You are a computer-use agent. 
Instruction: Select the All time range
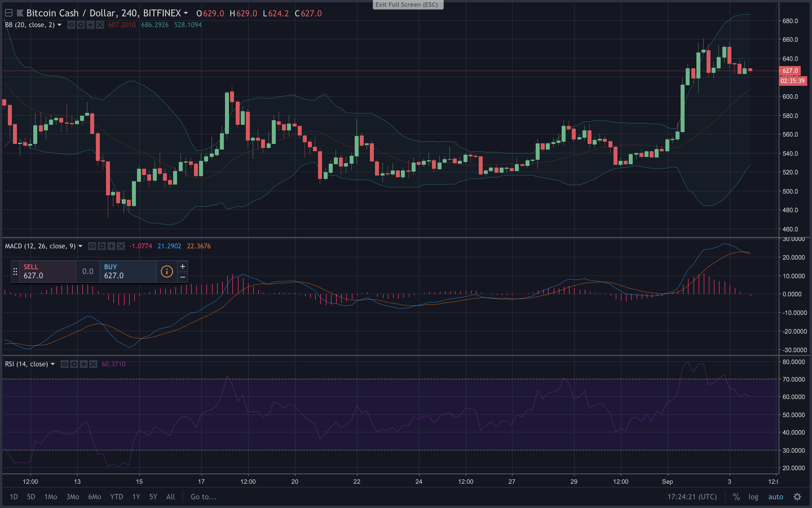pyautogui.click(x=171, y=497)
